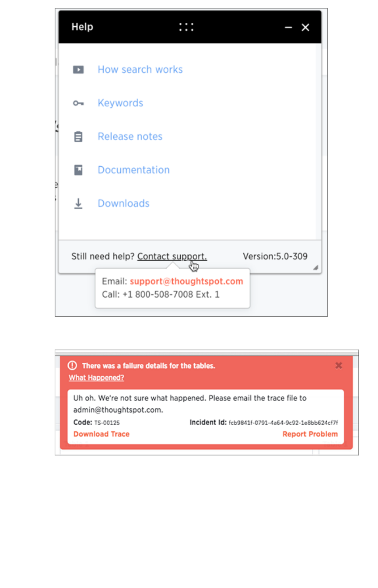Click the drag handle dots in Help header
Screen dimensions: 378x588
pyautogui.click(x=186, y=27)
